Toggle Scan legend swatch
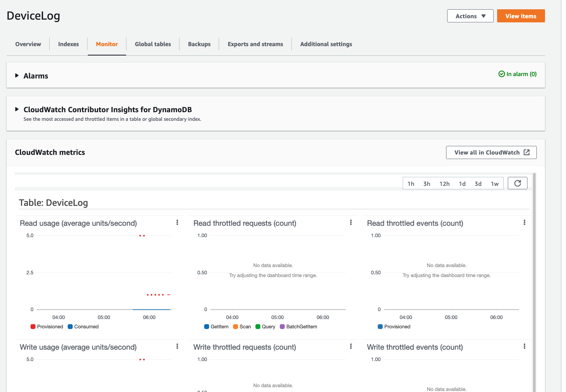566x392 pixels. coord(236,327)
